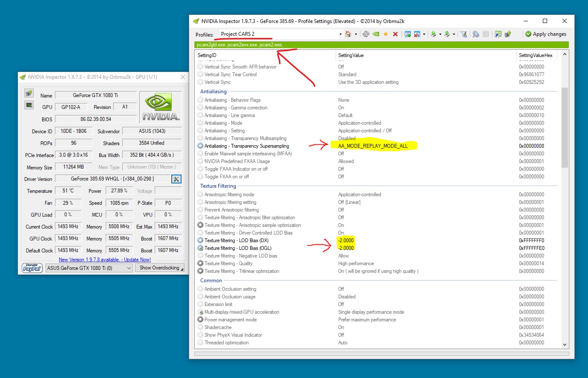Image resolution: width=588 pixels, height=378 pixels.
Task: Click the green application list bar pcars2gld.exe
Action: click(381, 45)
